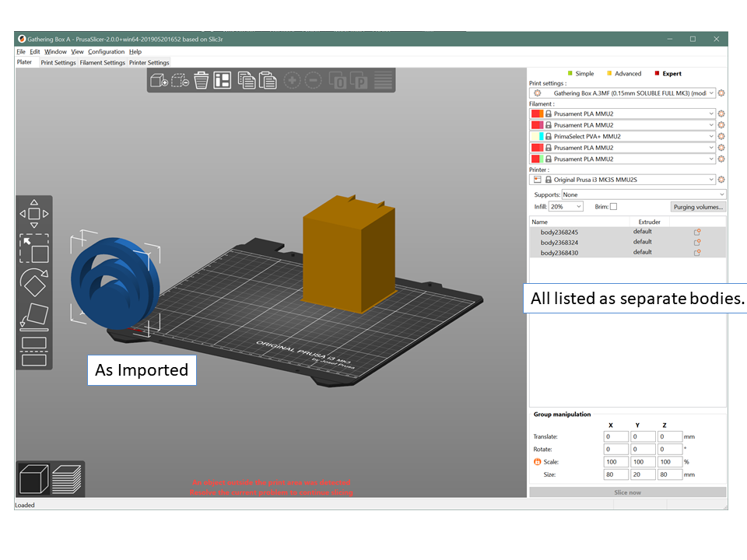Click Size X input field
This screenshot has width=747, height=560.
615,474
